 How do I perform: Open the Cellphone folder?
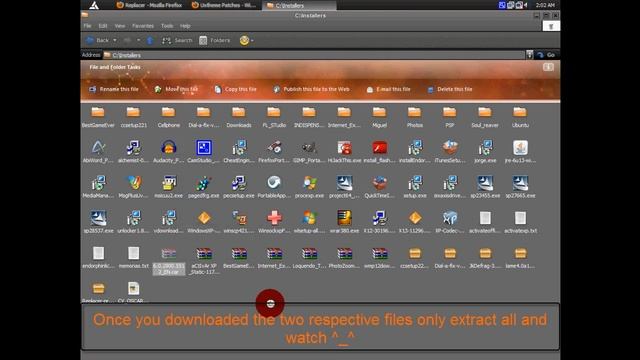click(x=169, y=116)
